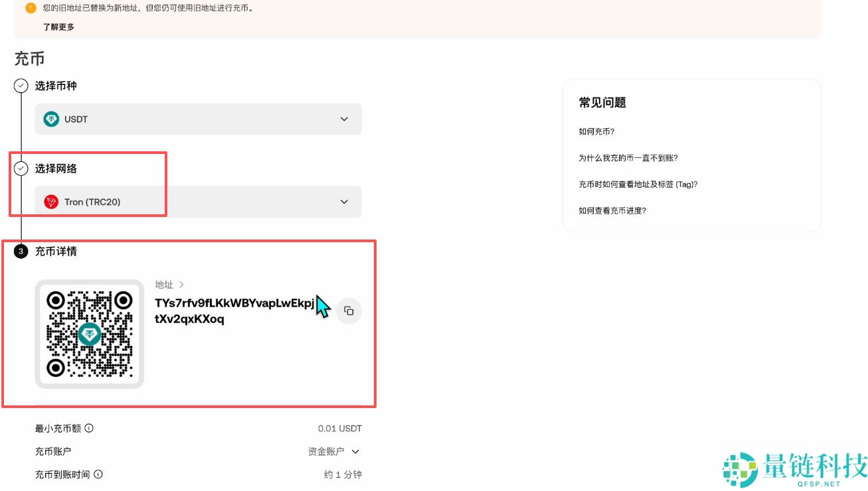Click the Tron network logo icon
This screenshot has width=868, height=491.
coord(52,202)
